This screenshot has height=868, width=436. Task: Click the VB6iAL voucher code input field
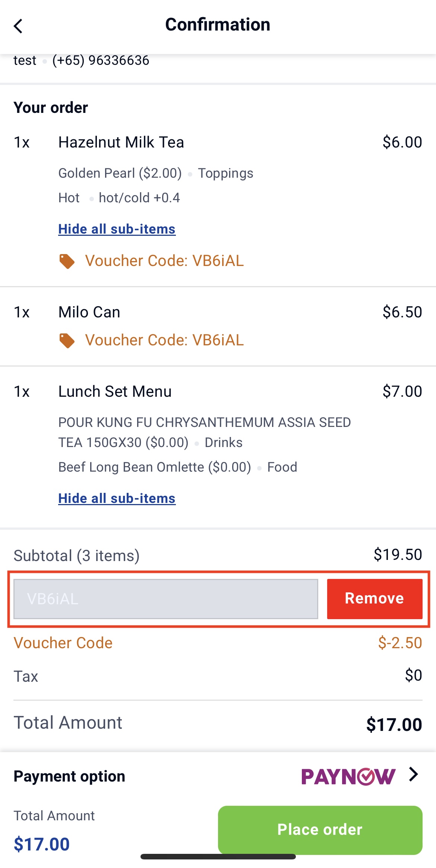(x=166, y=599)
